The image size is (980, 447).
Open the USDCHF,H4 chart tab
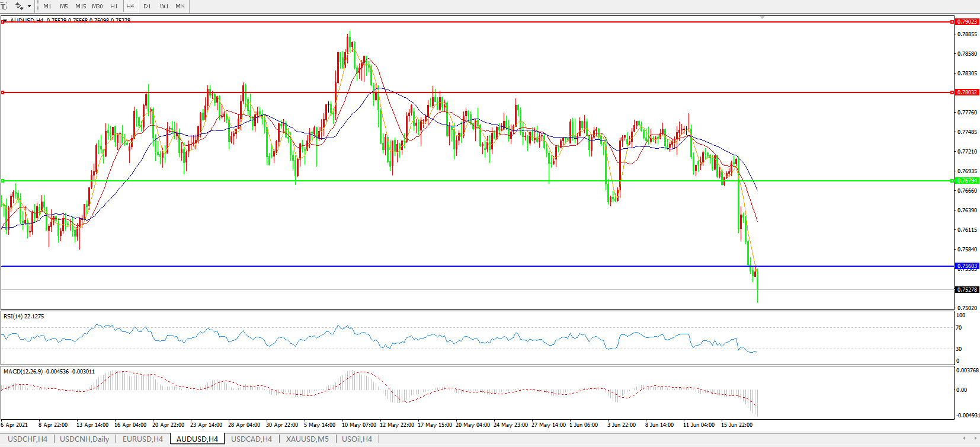point(27,439)
